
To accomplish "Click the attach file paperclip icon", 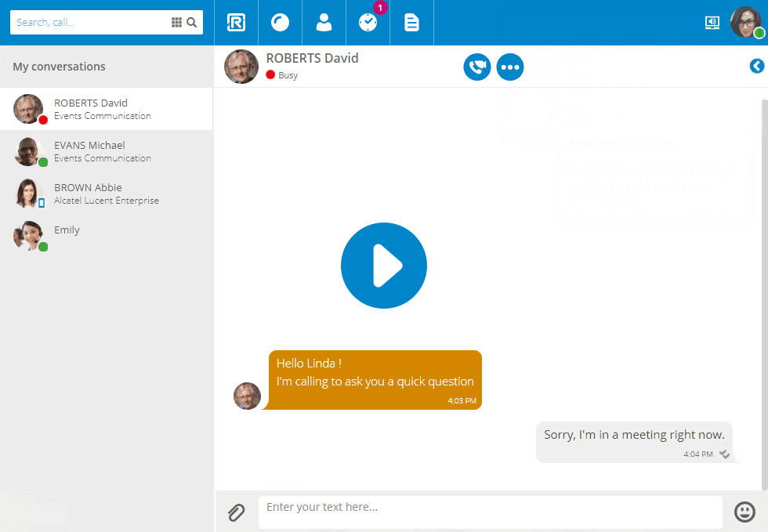I will (x=236, y=512).
